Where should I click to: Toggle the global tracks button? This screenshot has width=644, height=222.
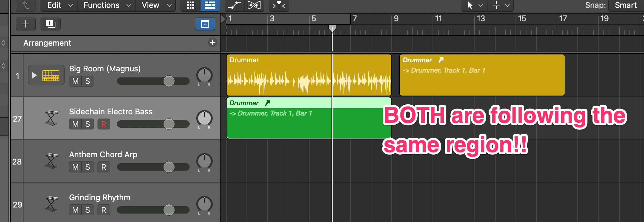[x=205, y=24]
